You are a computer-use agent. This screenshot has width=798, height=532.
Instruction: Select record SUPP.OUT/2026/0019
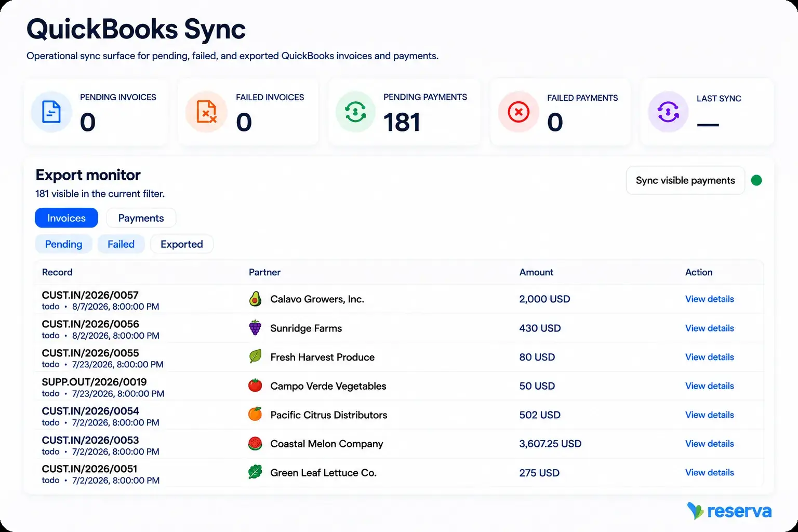[x=95, y=382]
